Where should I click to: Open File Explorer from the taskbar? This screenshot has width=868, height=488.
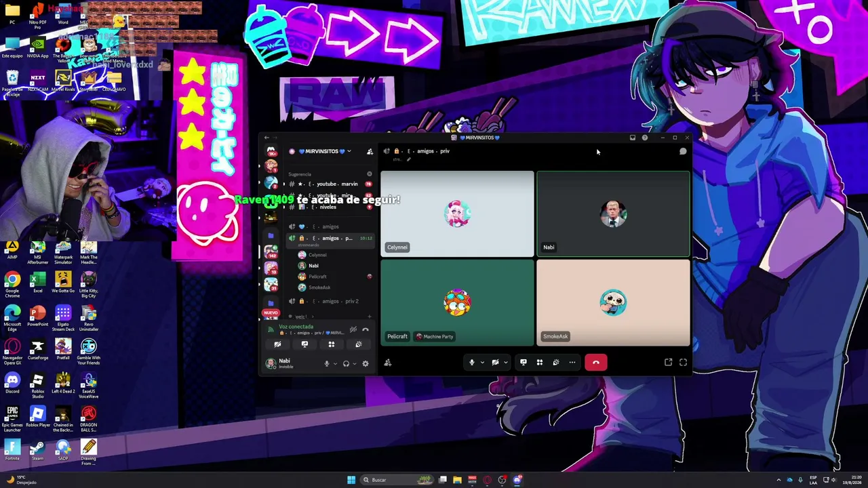click(457, 480)
